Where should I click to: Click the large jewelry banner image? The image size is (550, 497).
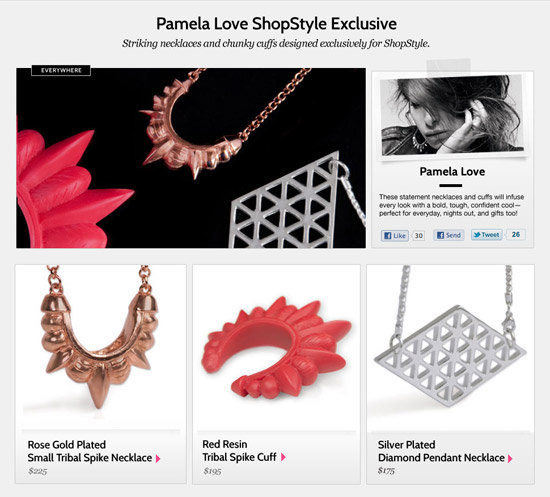coord(191,158)
